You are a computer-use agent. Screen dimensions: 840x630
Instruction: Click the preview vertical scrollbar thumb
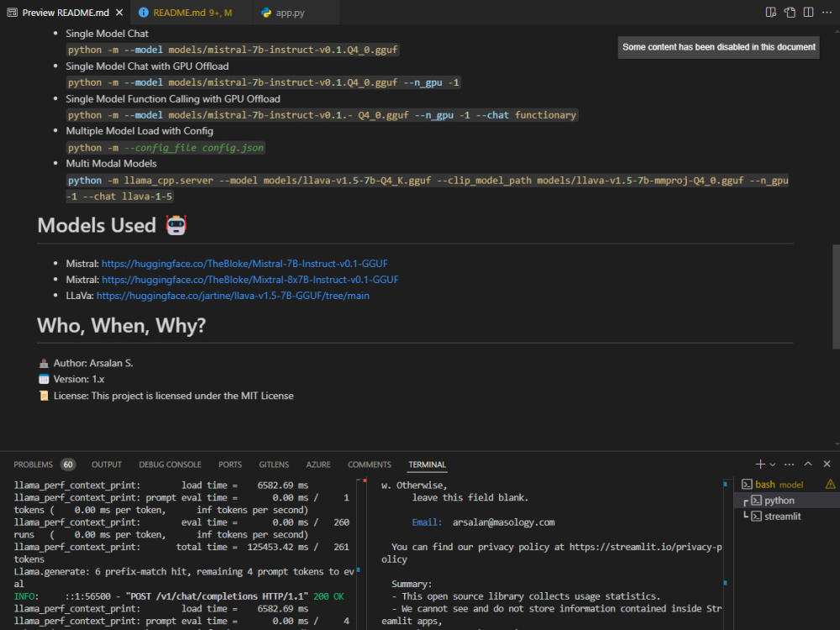[x=836, y=297]
